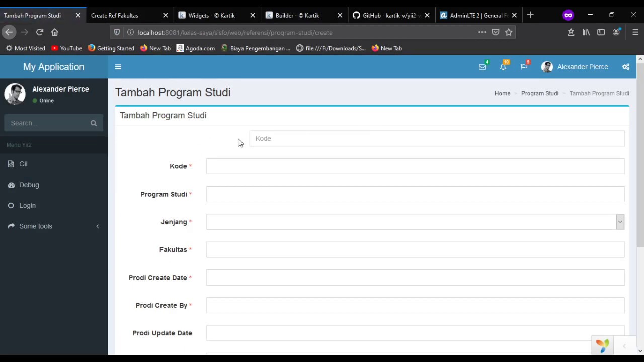
Task: Open the tasks flag icon
Action: (524, 67)
